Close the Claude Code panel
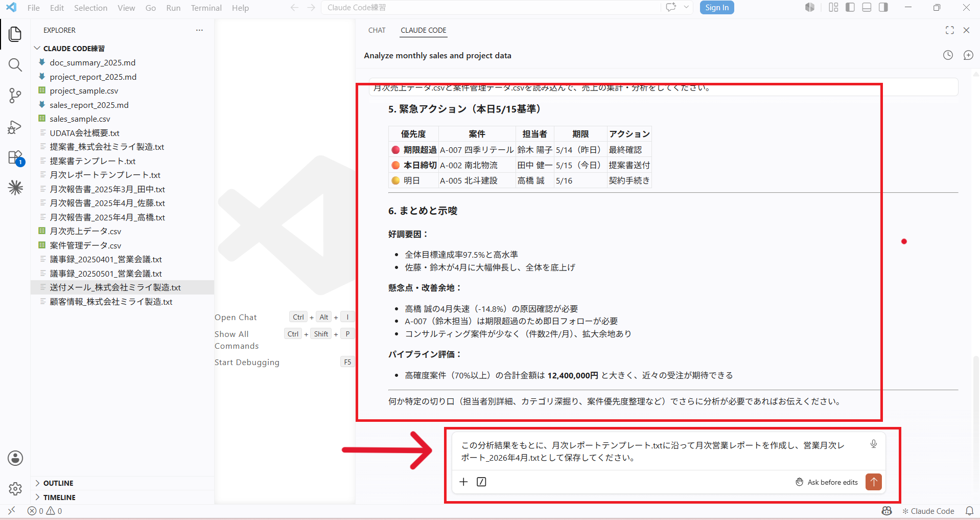 pyautogui.click(x=966, y=30)
